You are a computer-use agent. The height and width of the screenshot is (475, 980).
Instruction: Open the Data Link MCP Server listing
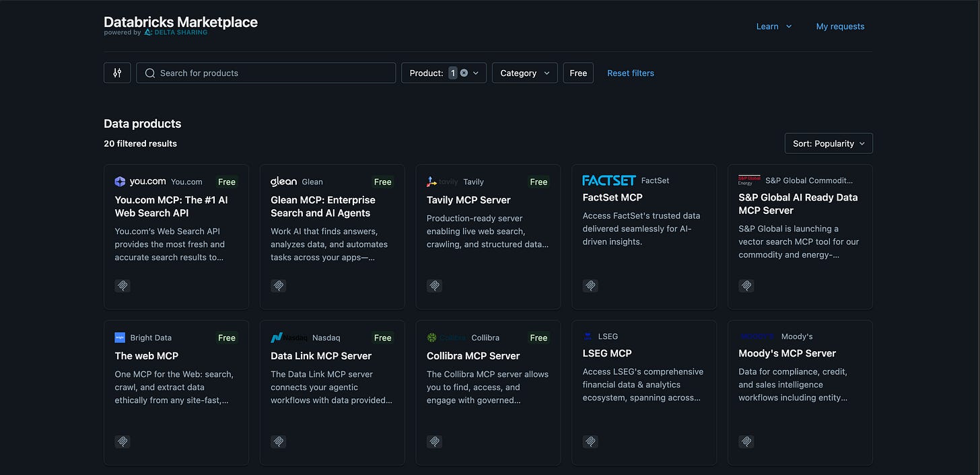click(321, 356)
